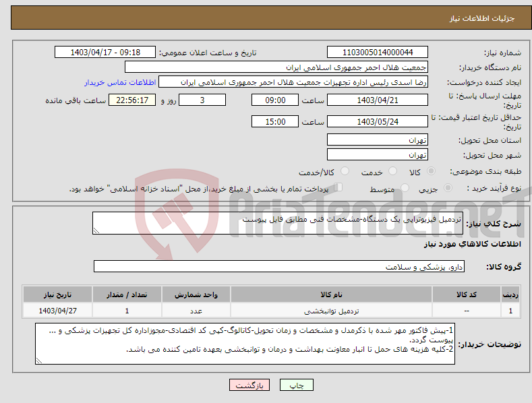Click the کد کالا column header
Screen dimensions: 532x403
(467, 294)
